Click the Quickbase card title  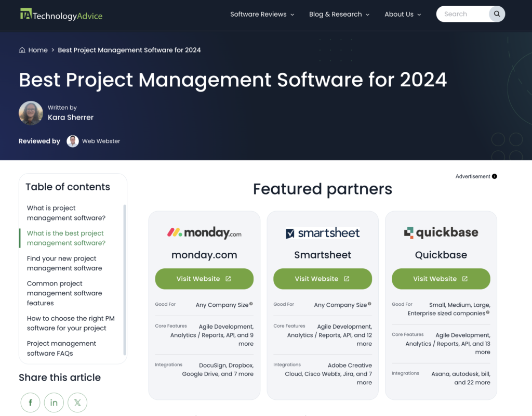coord(441,255)
